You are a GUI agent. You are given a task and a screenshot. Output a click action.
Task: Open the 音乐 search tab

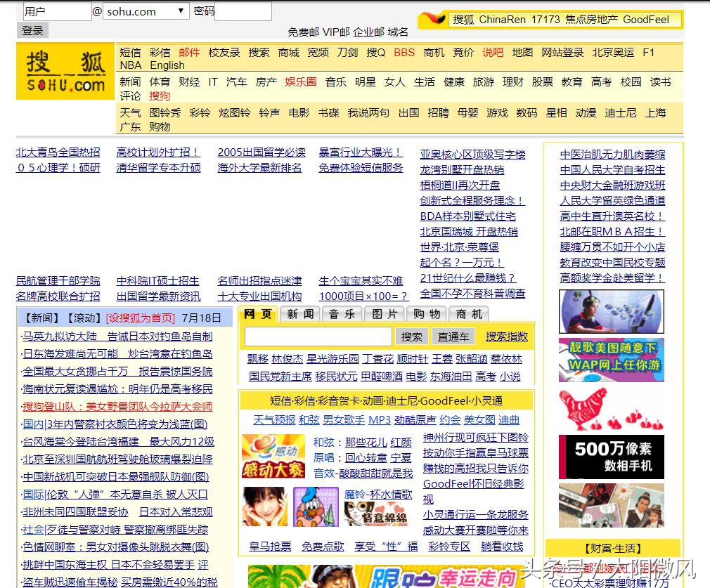pyautogui.click(x=342, y=314)
